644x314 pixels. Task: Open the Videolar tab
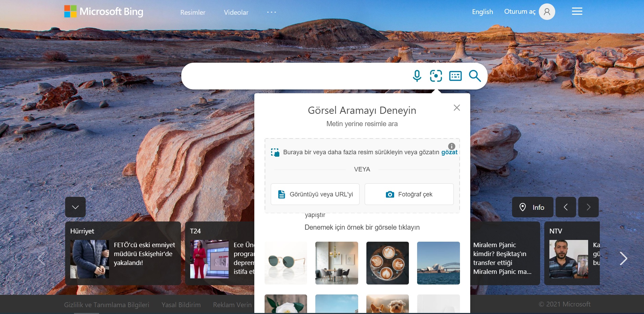[236, 12]
